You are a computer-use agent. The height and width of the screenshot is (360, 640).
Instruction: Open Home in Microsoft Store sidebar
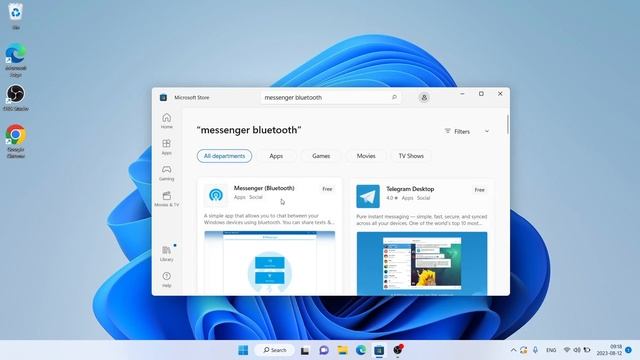click(167, 121)
